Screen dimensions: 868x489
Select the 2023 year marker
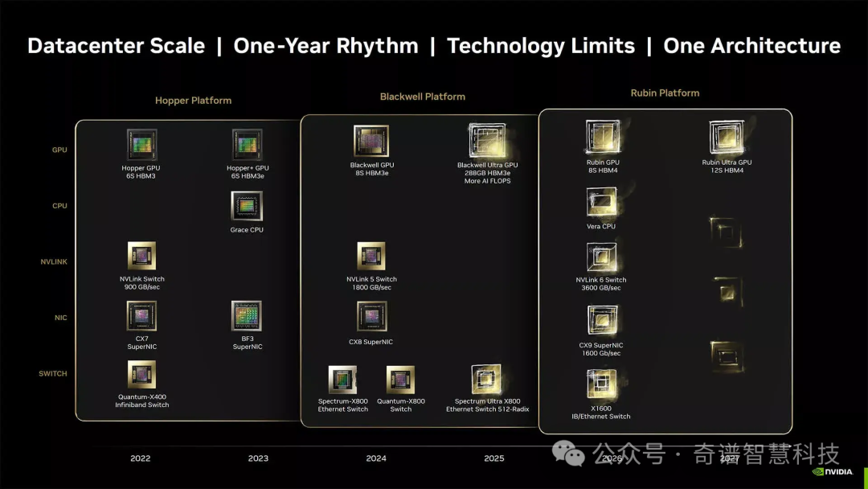coord(258,458)
